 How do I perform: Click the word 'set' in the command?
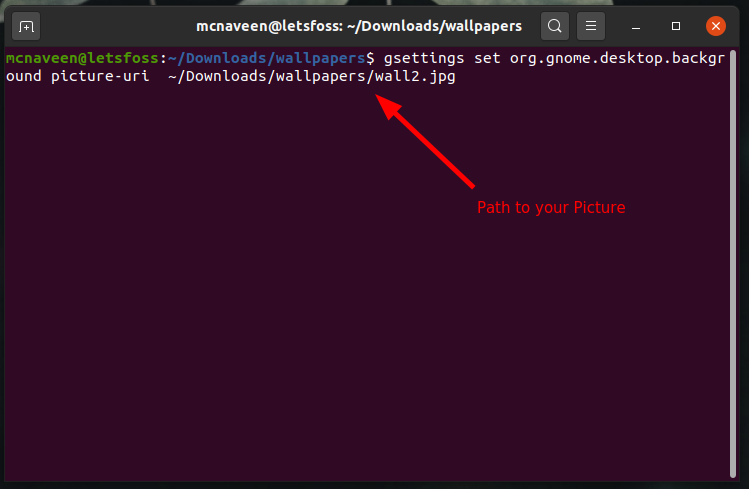(487, 58)
